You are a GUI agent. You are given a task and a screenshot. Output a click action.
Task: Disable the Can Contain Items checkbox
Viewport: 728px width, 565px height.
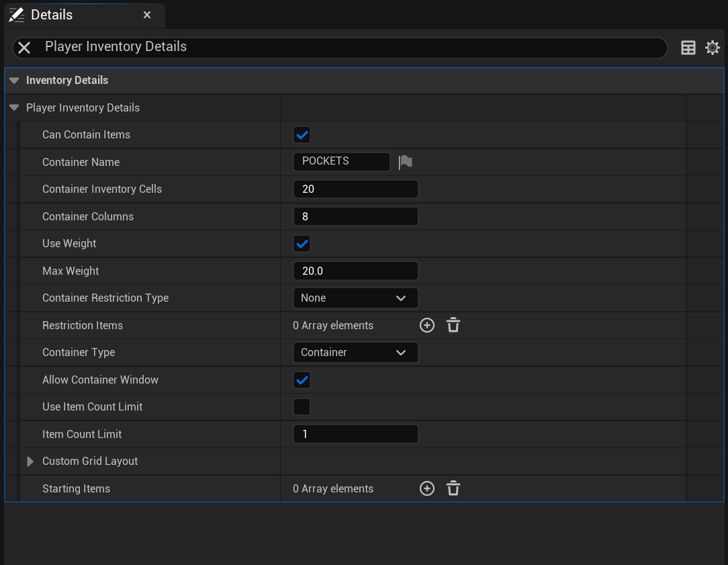point(302,135)
